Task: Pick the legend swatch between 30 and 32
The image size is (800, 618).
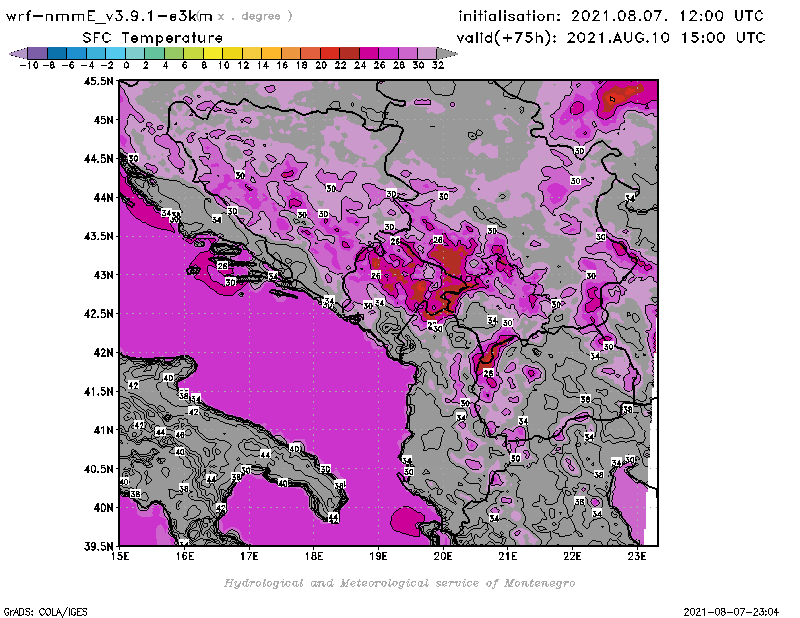Action: pyautogui.click(x=427, y=53)
